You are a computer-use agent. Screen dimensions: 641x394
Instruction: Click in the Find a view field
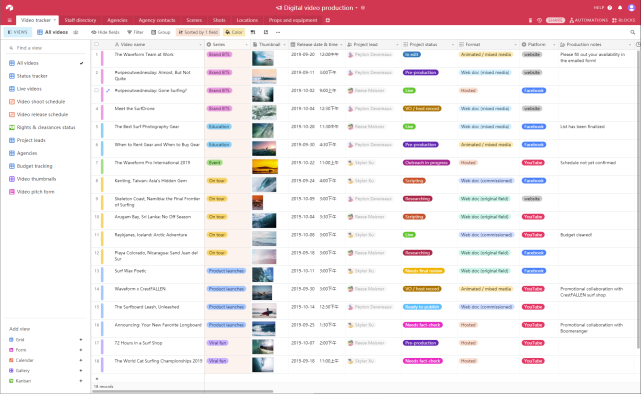click(x=46, y=48)
